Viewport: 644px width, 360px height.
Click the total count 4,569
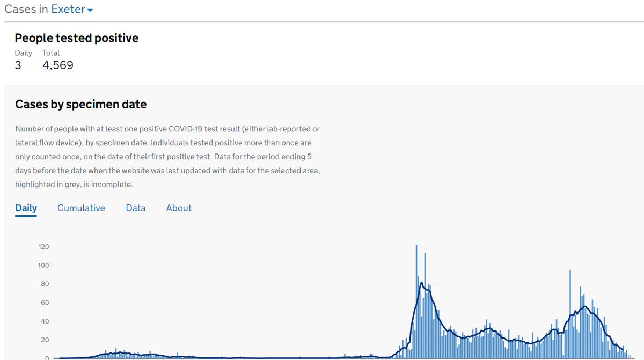click(58, 65)
